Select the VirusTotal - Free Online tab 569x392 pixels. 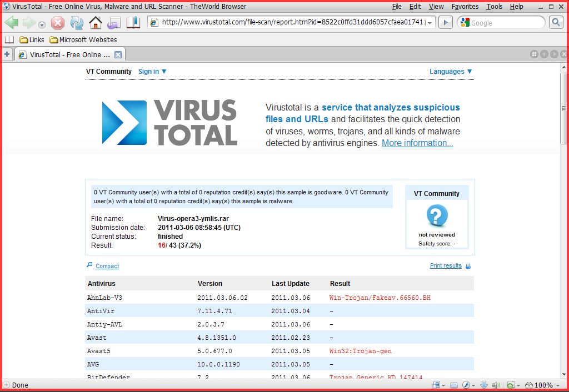point(69,55)
